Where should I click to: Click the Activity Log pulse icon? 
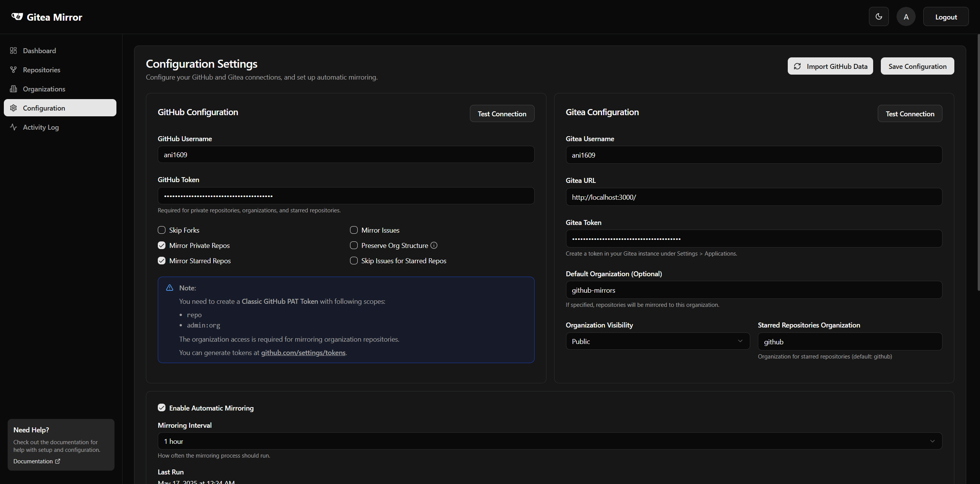click(x=13, y=127)
